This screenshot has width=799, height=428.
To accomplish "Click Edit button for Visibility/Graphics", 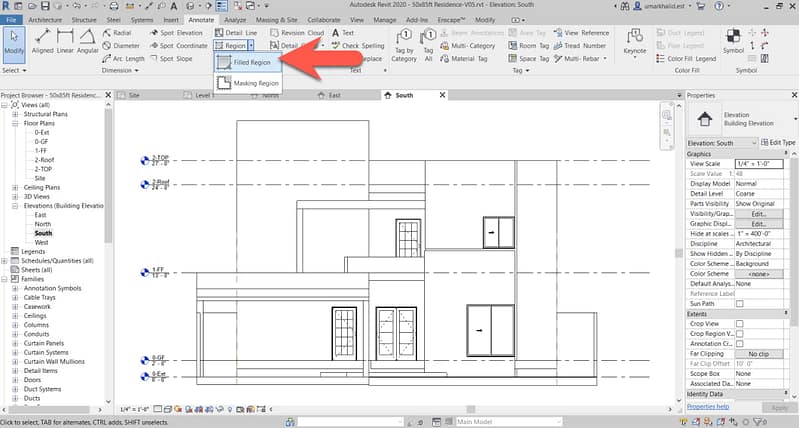I will (x=759, y=213).
